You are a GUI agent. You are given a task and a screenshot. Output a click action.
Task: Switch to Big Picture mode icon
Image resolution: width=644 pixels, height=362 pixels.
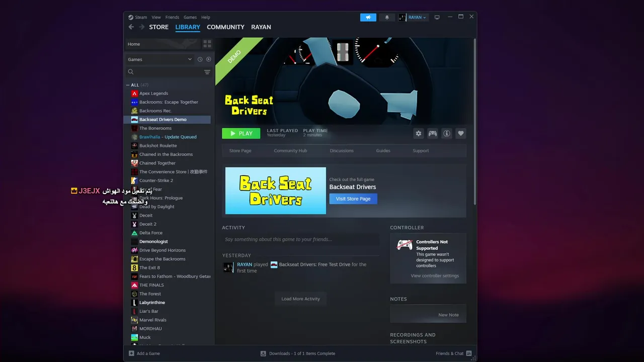(x=437, y=17)
